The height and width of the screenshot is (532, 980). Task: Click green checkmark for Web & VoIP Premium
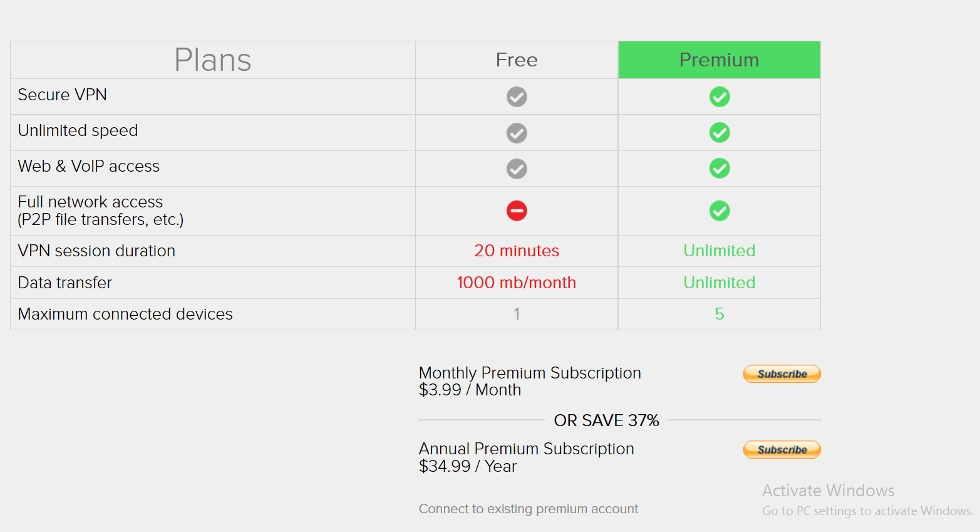[x=720, y=169]
